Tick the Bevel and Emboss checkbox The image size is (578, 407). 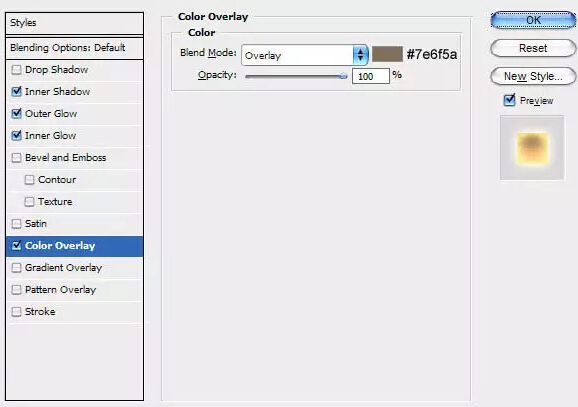(x=16, y=158)
